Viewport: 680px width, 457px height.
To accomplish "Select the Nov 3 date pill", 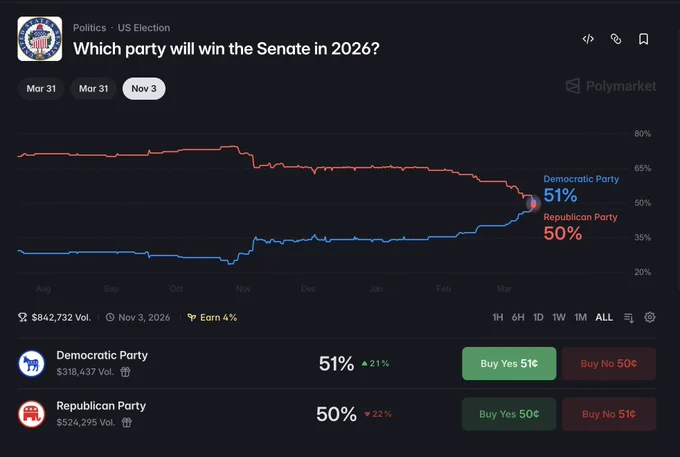I will [144, 88].
